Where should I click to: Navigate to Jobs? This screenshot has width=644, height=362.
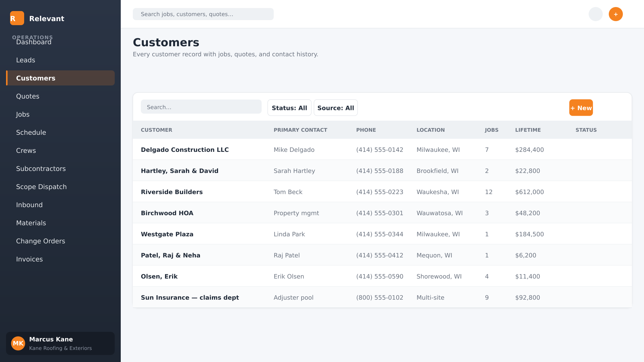coord(60,114)
